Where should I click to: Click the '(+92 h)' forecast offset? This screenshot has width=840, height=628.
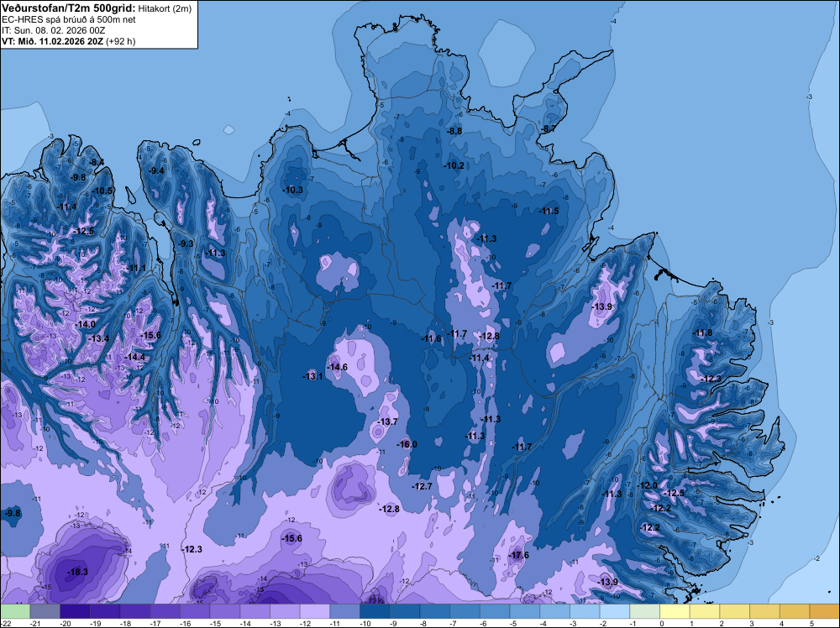[x=120, y=41]
